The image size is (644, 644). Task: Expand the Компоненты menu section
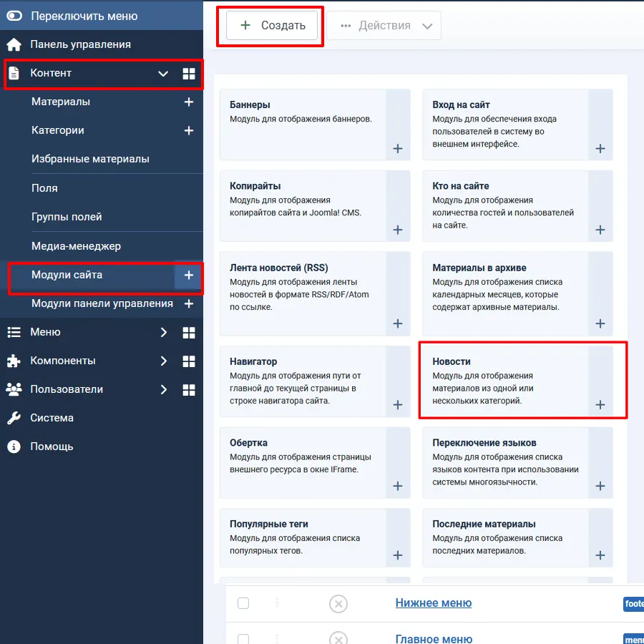tap(163, 361)
